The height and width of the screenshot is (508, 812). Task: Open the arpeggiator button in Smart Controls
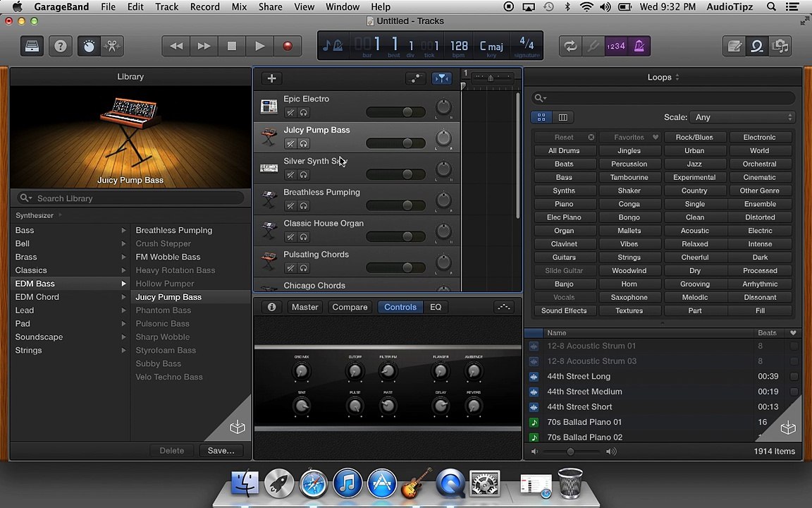[x=504, y=307]
